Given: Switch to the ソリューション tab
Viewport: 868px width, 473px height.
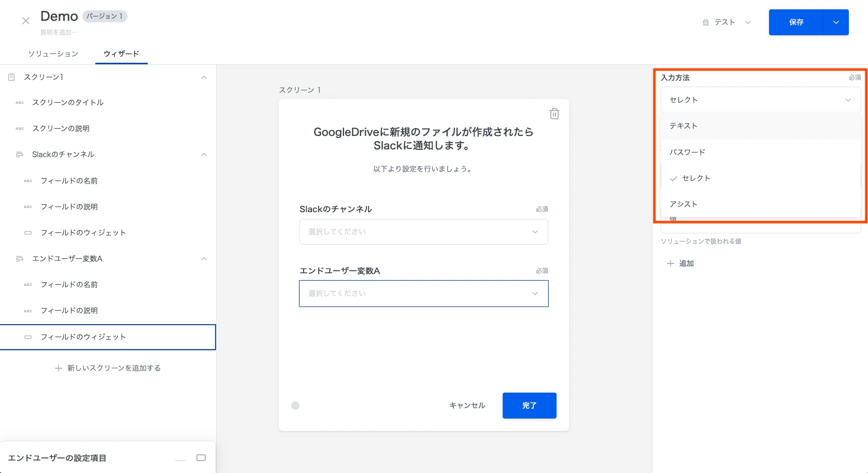Looking at the screenshot, I should tap(53, 54).
